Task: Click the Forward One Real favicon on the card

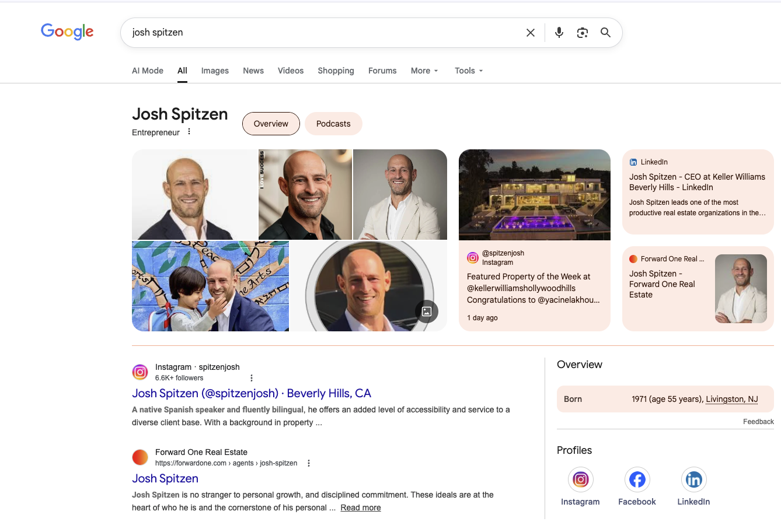Action: click(633, 259)
